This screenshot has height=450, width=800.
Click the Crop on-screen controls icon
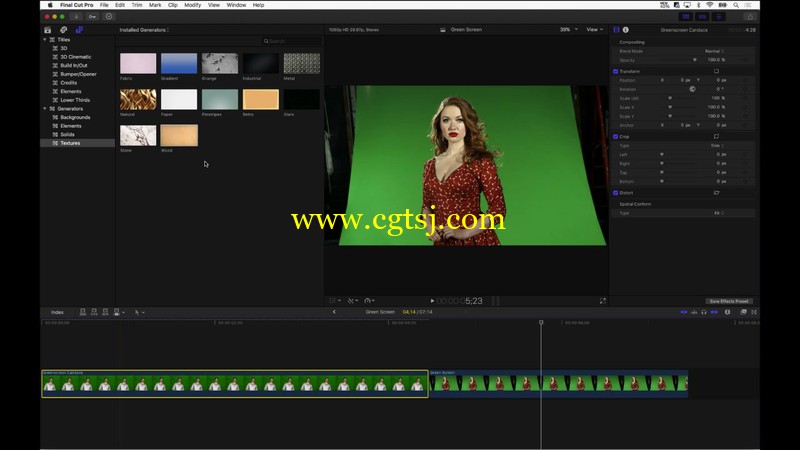tap(716, 137)
